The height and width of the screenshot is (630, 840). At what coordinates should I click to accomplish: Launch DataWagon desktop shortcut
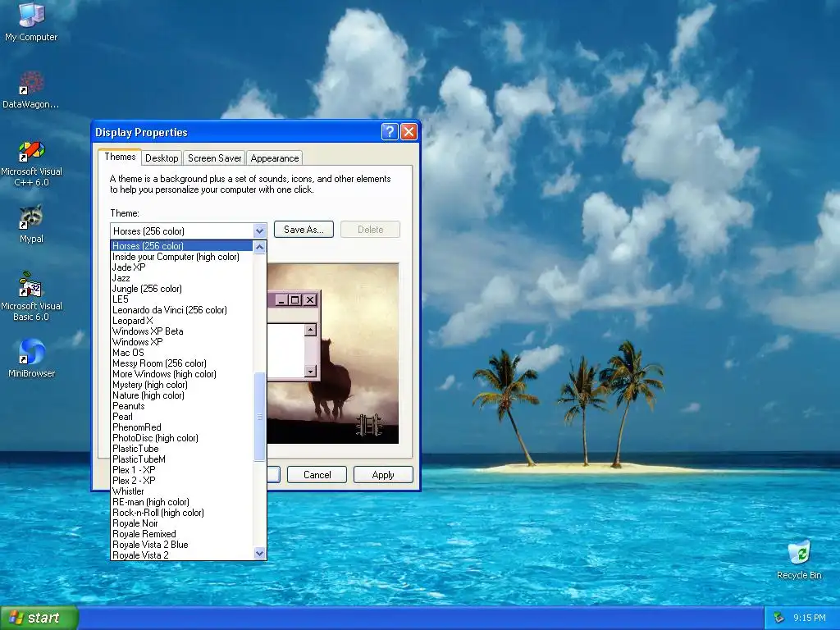click(x=31, y=90)
